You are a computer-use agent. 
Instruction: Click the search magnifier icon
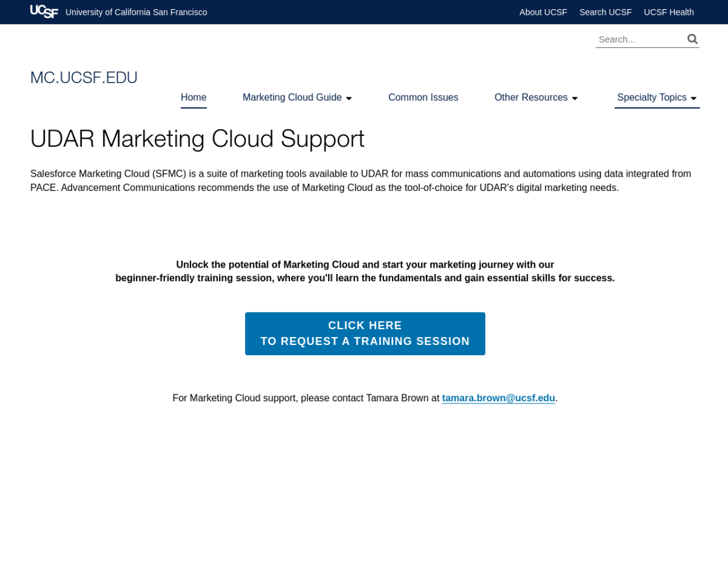(x=692, y=39)
